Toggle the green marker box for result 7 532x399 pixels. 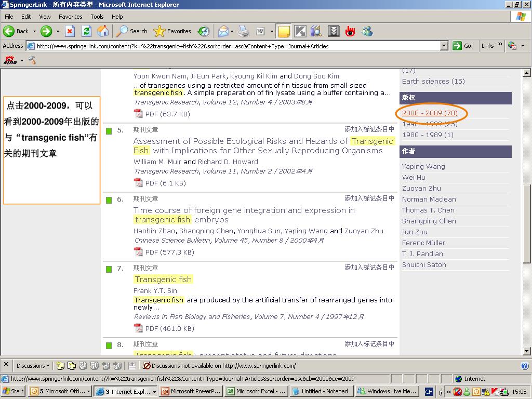(109, 269)
